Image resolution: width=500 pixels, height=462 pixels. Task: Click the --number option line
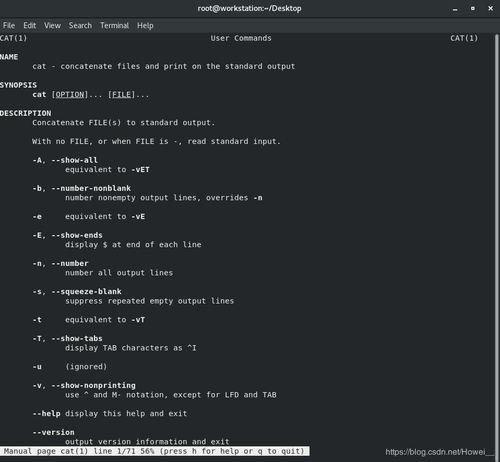[60, 263]
